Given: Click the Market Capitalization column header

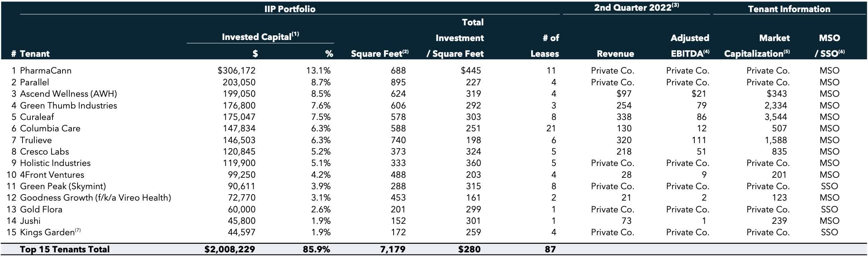Looking at the screenshot, I should (x=757, y=46).
